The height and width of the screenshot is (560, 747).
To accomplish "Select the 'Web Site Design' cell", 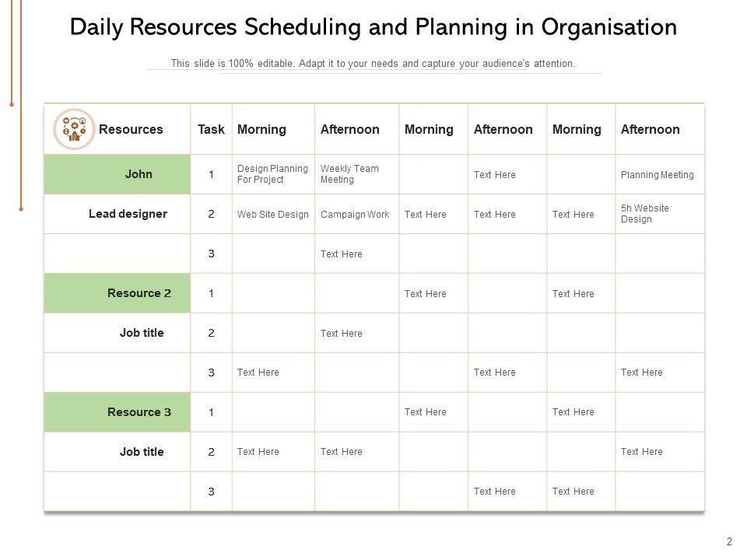I will [272, 215].
